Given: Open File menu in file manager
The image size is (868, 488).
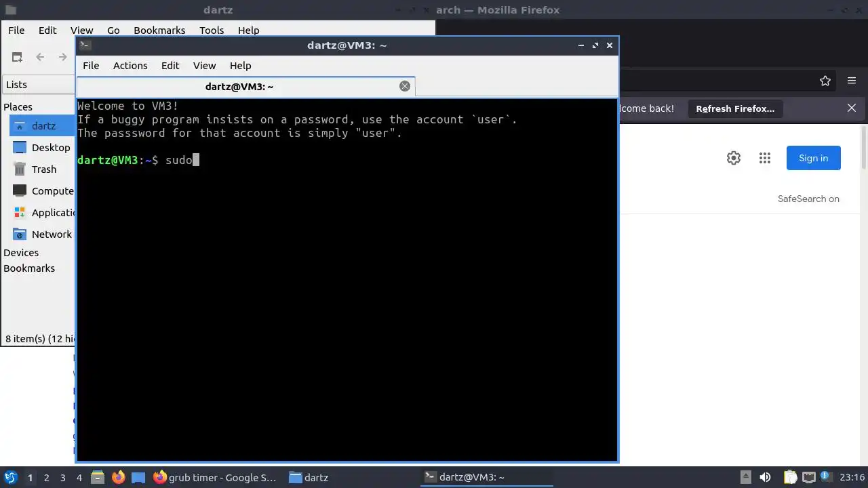Looking at the screenshot, I should 16,30.
